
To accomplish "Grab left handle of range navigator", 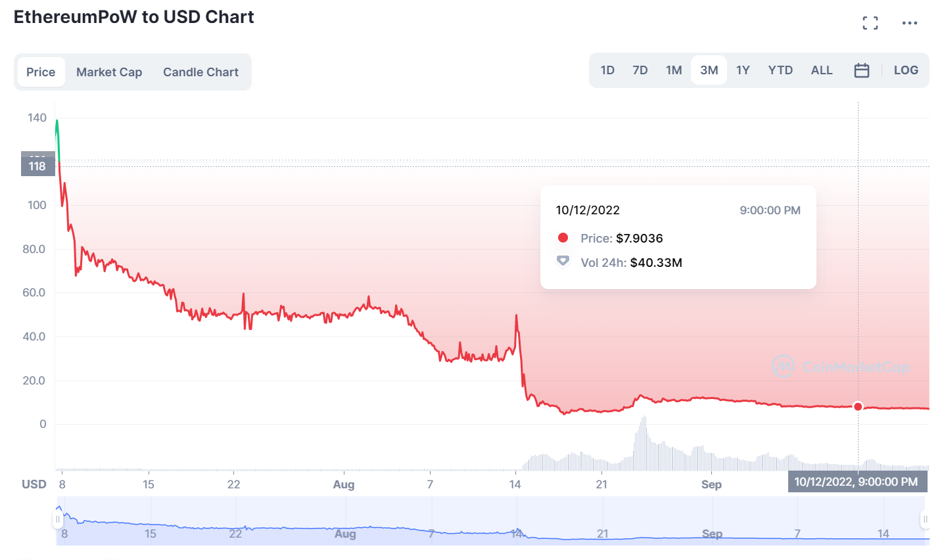I will click(x=58, y=519).
